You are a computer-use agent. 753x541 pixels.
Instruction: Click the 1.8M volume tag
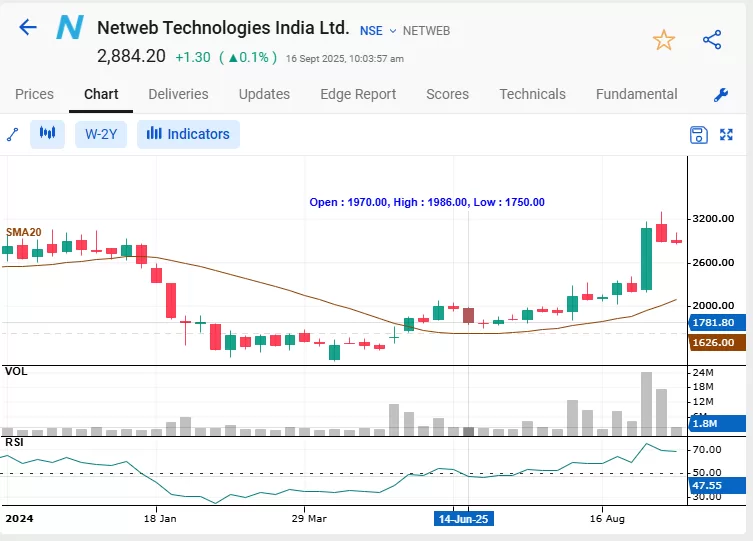click(x=717, y=424)
